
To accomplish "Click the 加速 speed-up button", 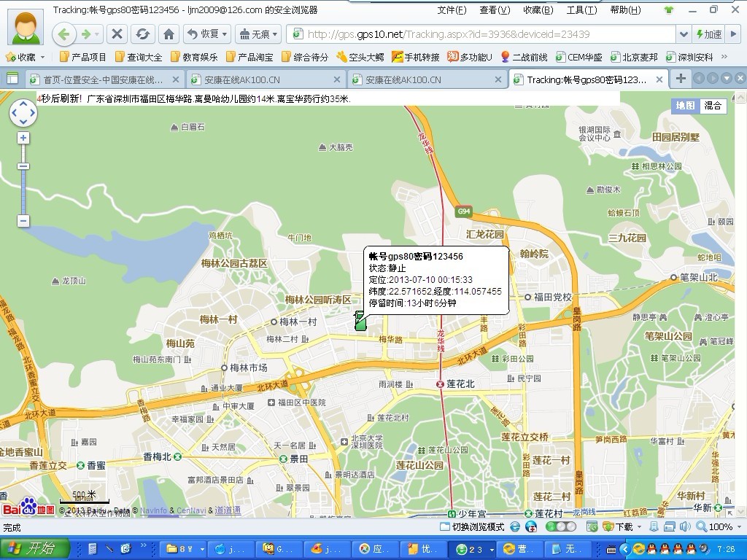I will tap(709, 34).
